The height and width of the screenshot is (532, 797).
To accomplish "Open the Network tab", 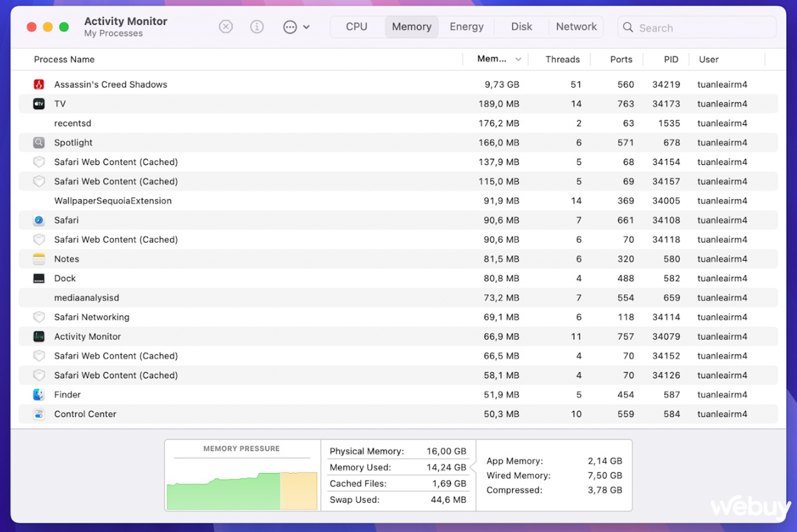I will pyautogui.click(x=576, y=27).
